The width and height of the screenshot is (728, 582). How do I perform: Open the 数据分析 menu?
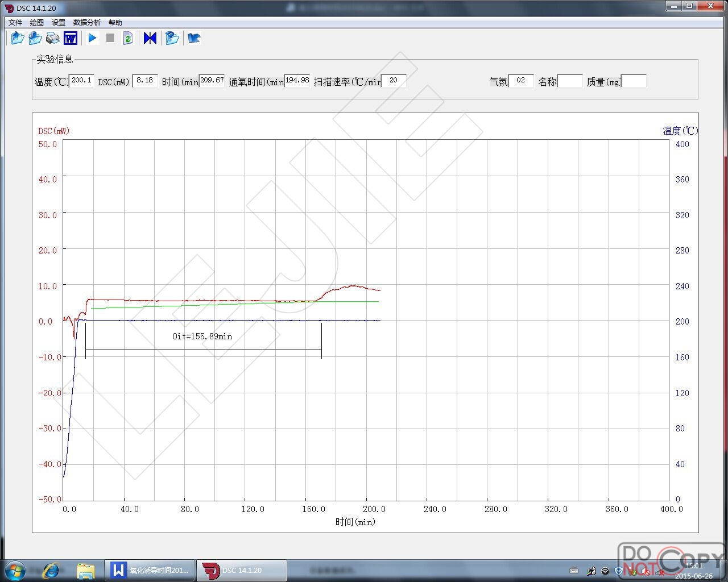pos(86,23)
